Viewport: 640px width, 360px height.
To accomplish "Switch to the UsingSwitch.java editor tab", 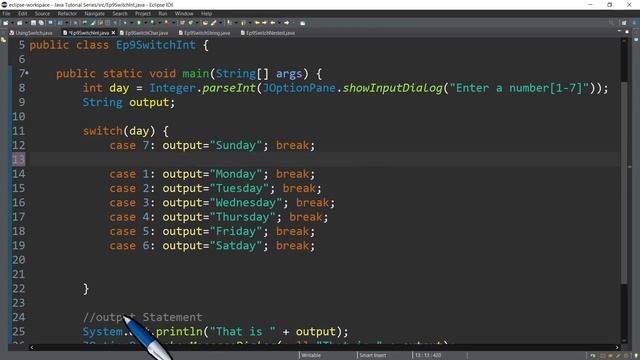I will 31,33.
